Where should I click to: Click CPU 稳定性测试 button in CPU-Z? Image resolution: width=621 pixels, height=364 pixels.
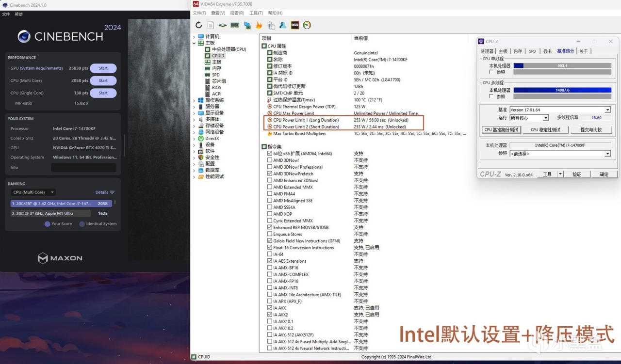pos(545,130)
